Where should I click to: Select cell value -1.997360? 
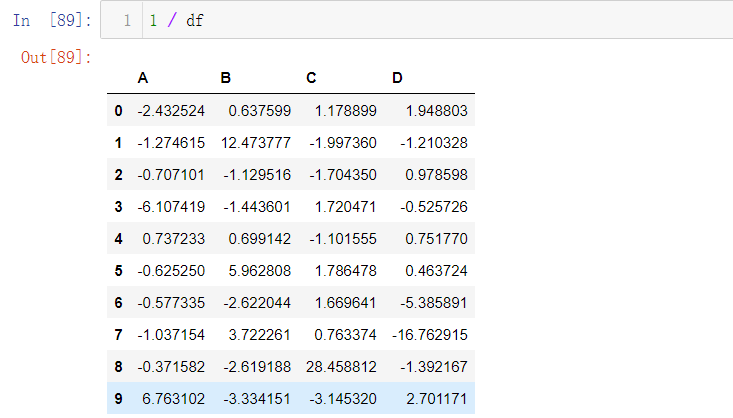click(343, 143)
